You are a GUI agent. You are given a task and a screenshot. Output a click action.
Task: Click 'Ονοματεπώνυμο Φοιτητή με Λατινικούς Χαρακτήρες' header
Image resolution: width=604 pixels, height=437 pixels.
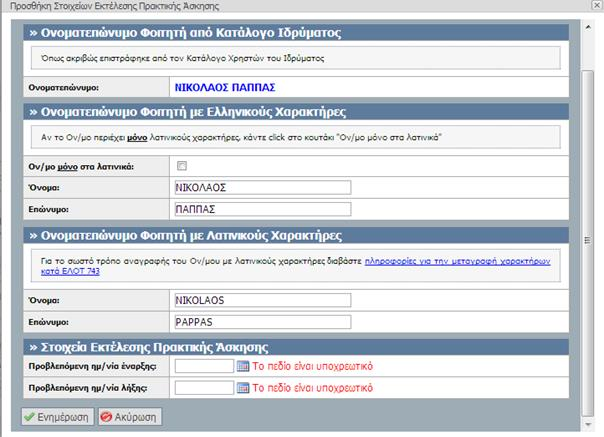point(296,235)
